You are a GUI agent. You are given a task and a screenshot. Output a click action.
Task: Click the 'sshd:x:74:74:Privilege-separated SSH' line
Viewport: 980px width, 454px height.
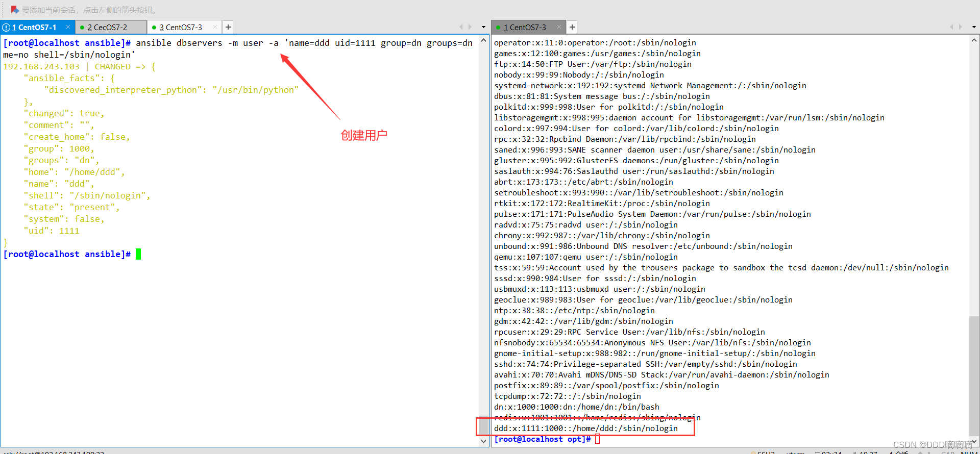tap(646, 364)
